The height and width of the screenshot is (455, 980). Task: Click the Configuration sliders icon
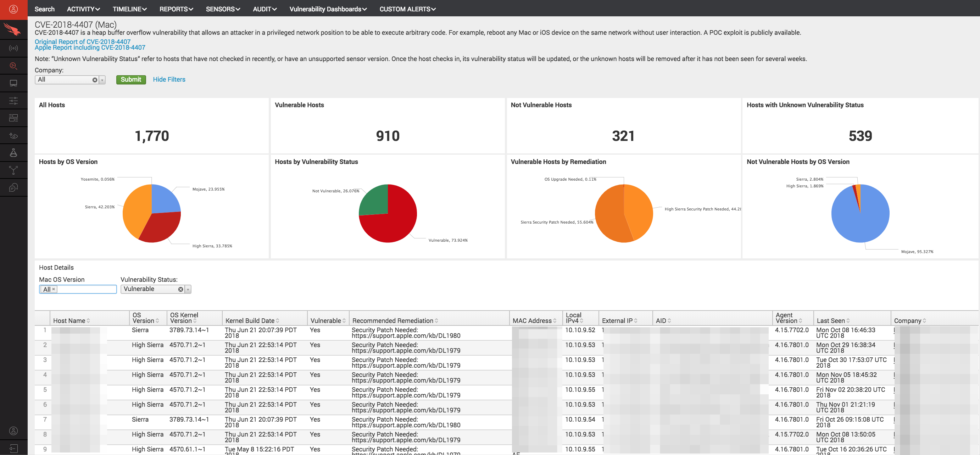[x=14, y=100]
